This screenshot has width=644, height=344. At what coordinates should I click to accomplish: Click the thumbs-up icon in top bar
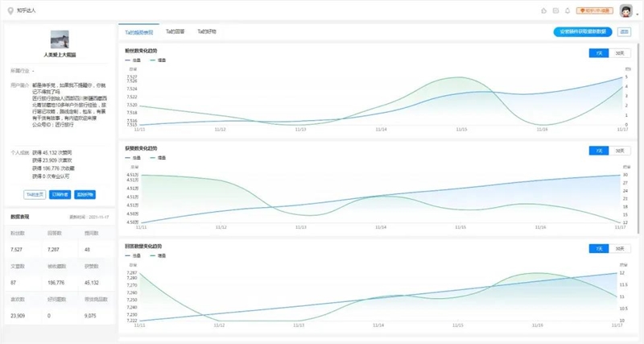[x=544, y=10]
